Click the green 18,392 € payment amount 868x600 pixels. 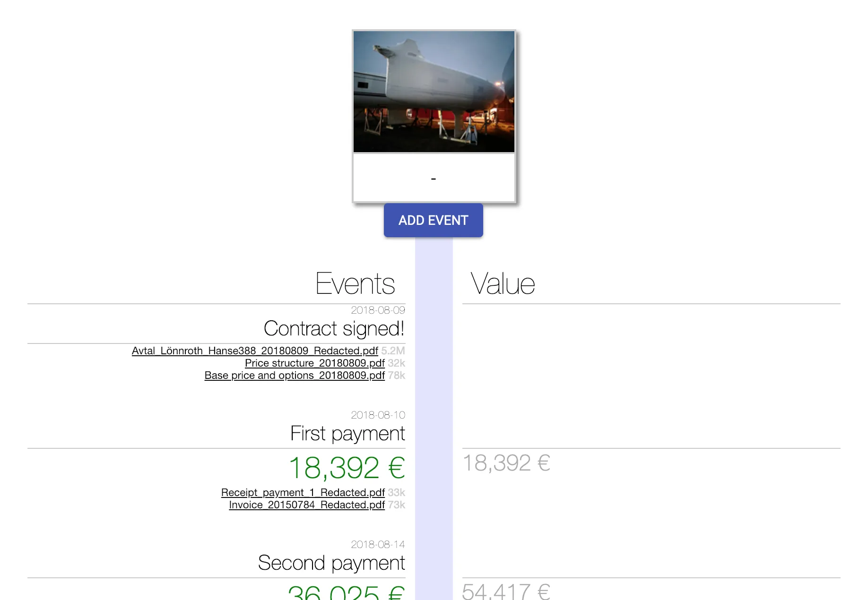coord(347,468)
